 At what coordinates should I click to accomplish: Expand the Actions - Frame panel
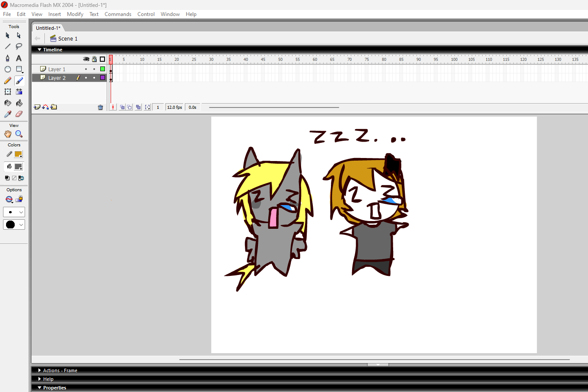[x=60, y=370]
